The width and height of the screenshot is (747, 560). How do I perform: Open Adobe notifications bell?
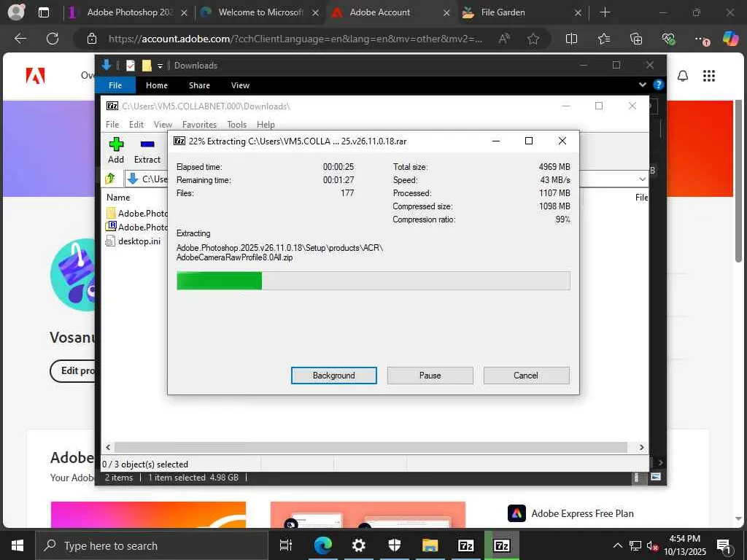tap(683, 76)
